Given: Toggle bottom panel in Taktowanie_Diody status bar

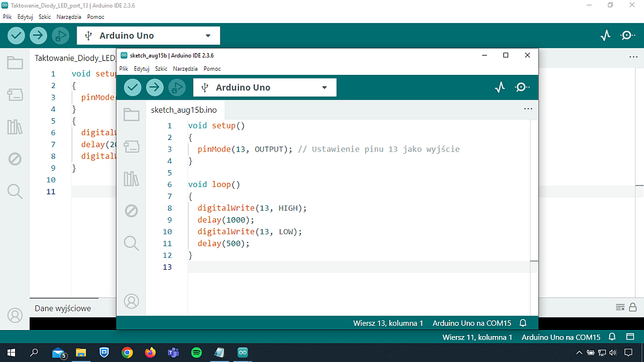Looking at the screenshot, I should coord(630,337).
